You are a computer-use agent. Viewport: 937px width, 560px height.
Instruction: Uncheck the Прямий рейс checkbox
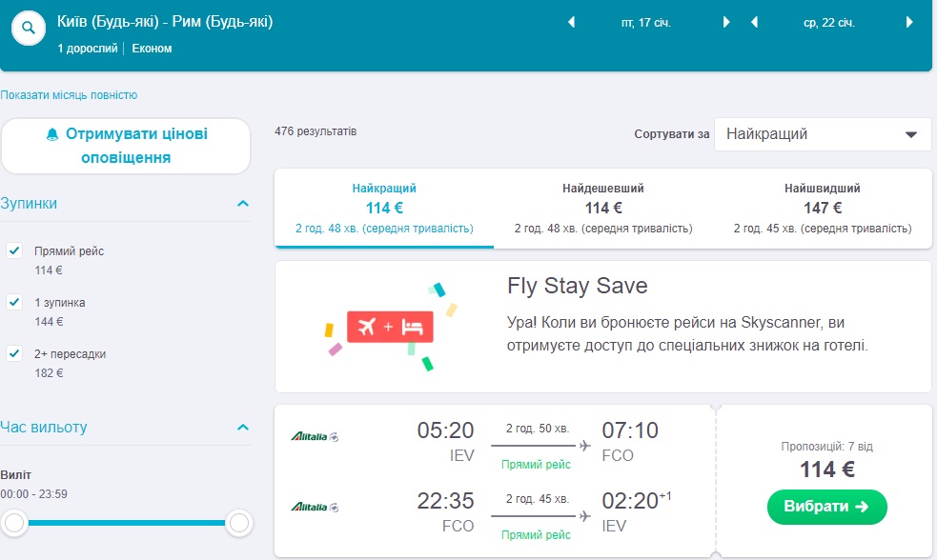pos(14,250)
